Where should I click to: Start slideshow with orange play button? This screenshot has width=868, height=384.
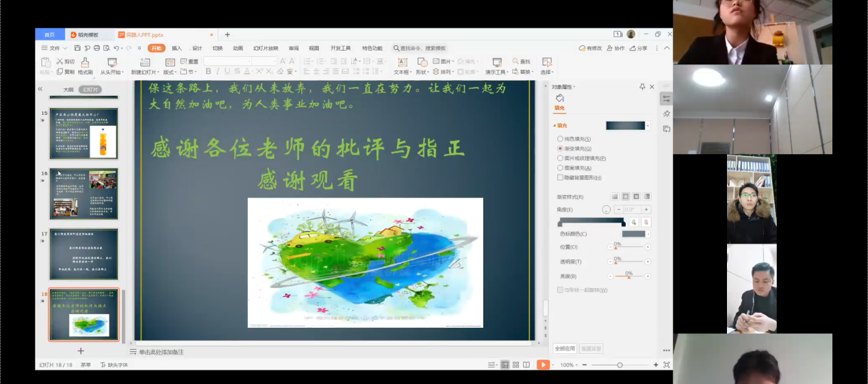tap(543, 365)
